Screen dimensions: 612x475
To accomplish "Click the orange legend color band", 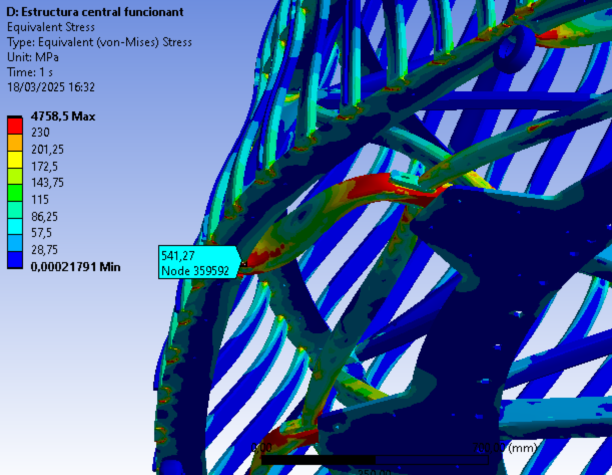I will point(15,140).
